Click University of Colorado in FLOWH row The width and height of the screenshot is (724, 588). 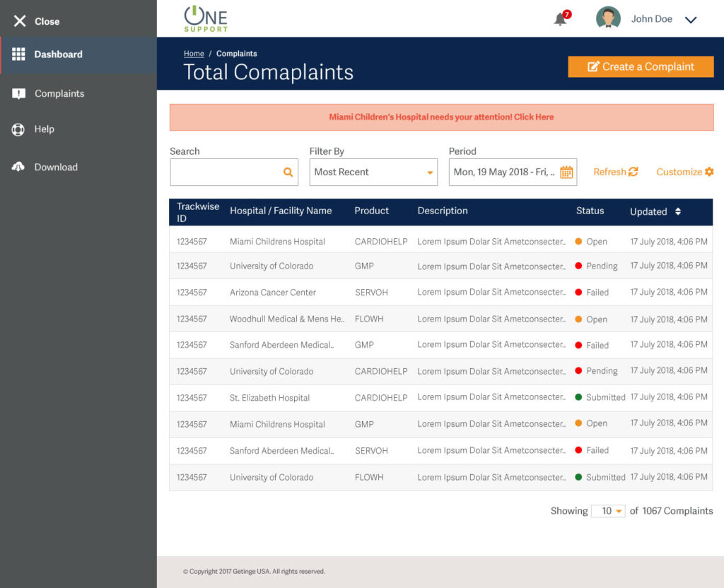pyautogui.click(x=271, y=478)
